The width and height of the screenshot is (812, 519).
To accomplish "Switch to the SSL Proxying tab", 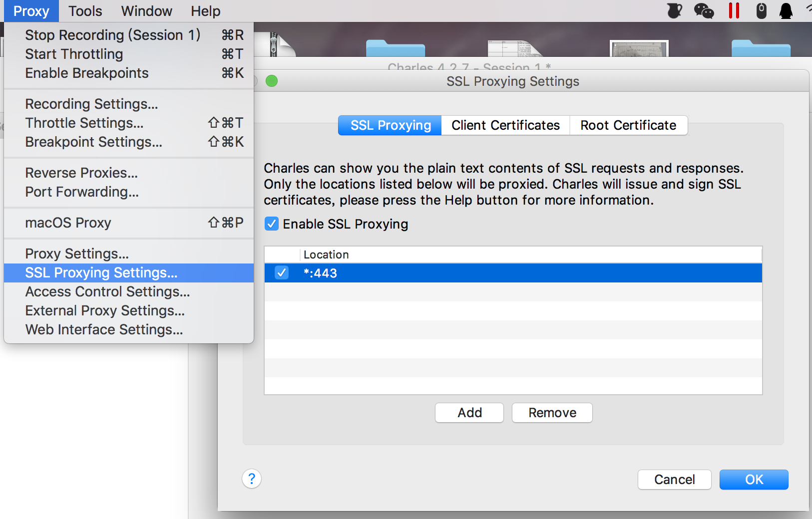I will pos(390,125).
